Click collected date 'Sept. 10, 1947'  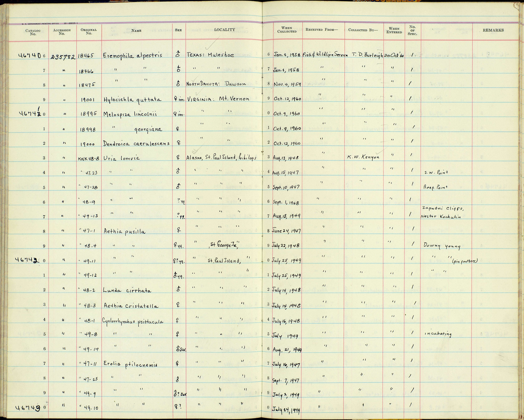click(x=286, y=187)
